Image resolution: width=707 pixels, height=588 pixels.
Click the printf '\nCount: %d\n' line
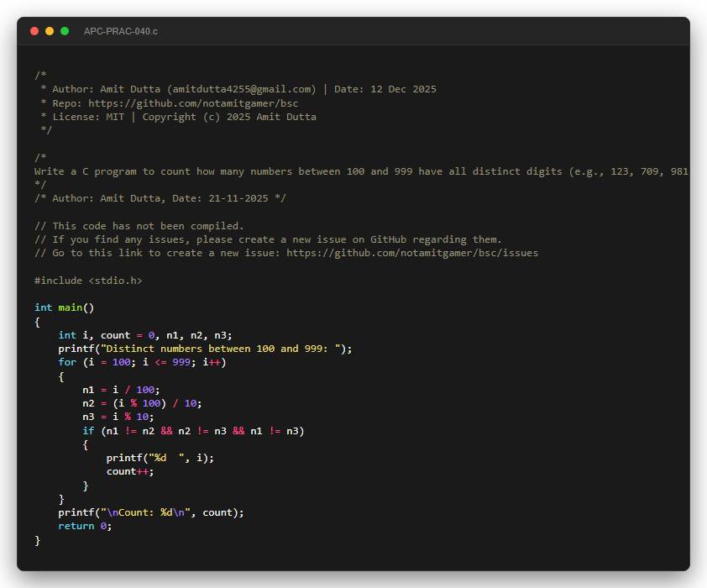(x=151, y=512)
